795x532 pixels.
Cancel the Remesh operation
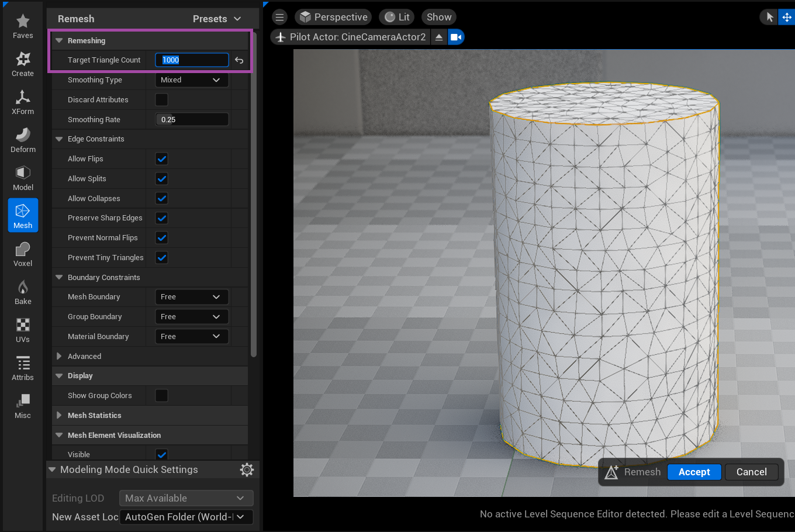point(751,472)
